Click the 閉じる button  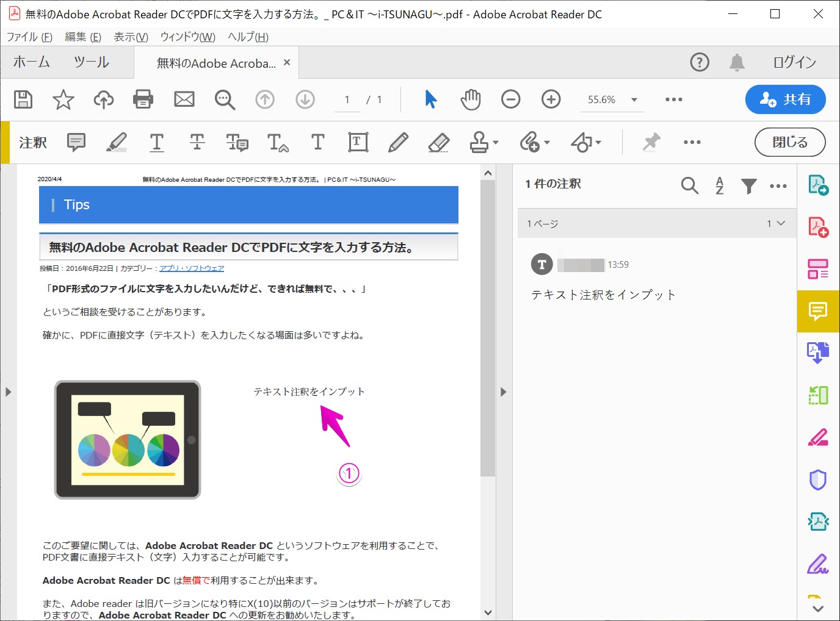(x=790, y=142)
